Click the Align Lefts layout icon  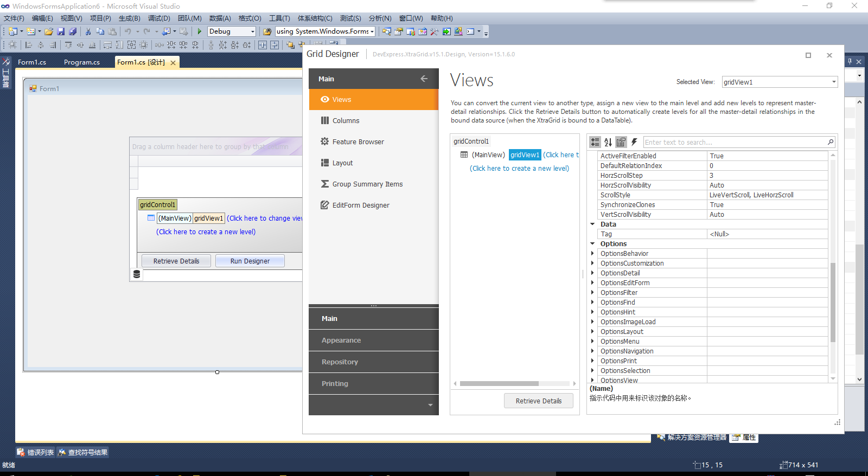point(28,45)
